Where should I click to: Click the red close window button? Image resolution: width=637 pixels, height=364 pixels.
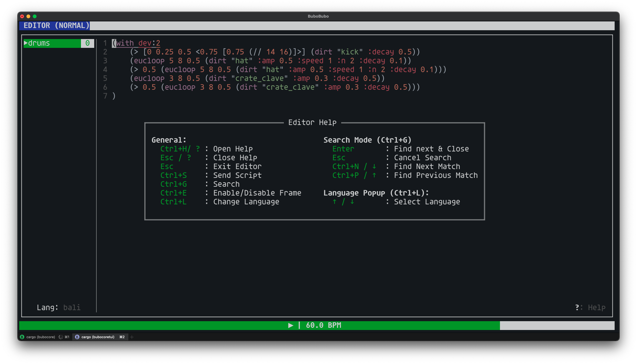22,16
